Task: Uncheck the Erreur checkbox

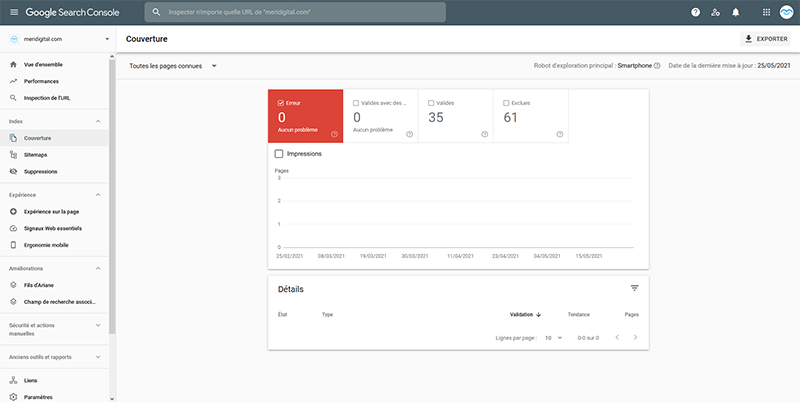Action: click(280, 102)
